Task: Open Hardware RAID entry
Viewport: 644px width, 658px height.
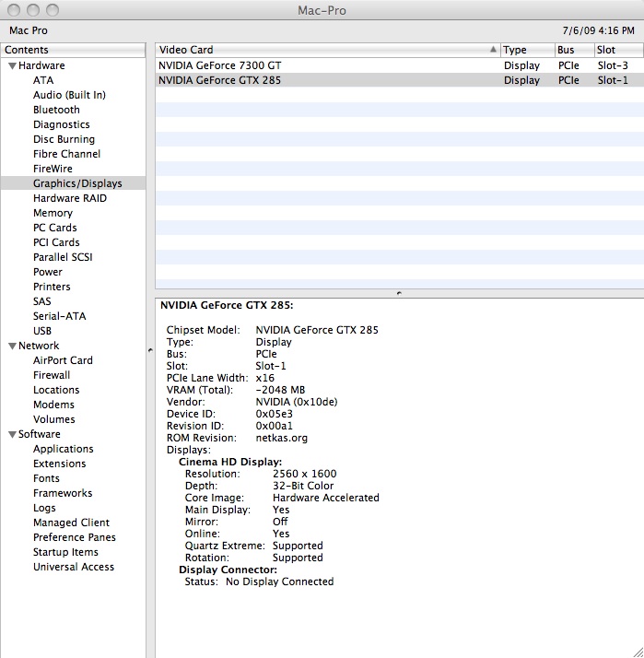Action: [70, 198]
